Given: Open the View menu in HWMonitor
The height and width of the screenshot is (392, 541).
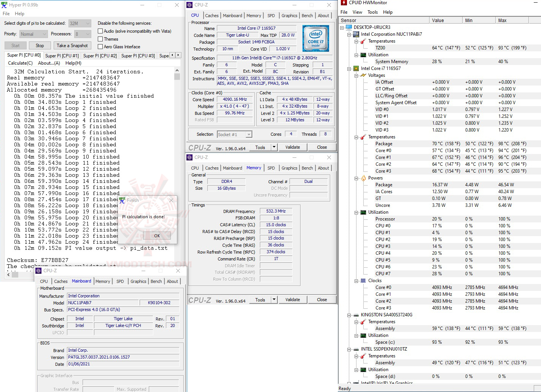Looking at the screenshot, I should pos(357,12).
